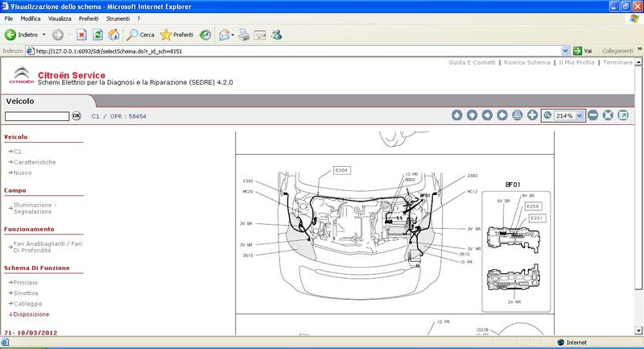Viewport: 644px width, 349px height.
Task: Open the Preferiti menu in the menu bar
Action: click(x=89, y=18)
